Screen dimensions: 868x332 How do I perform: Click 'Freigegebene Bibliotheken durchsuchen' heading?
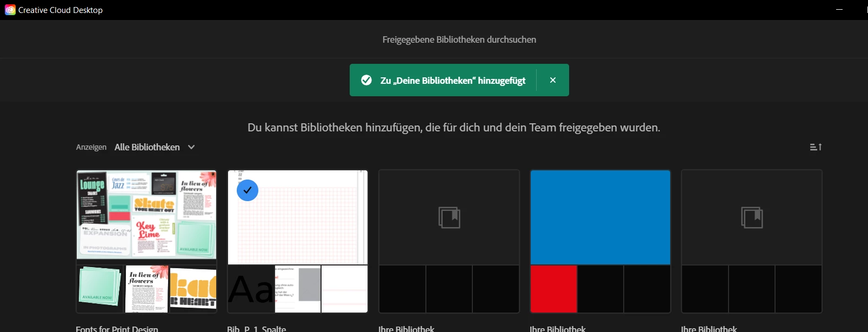459,39
